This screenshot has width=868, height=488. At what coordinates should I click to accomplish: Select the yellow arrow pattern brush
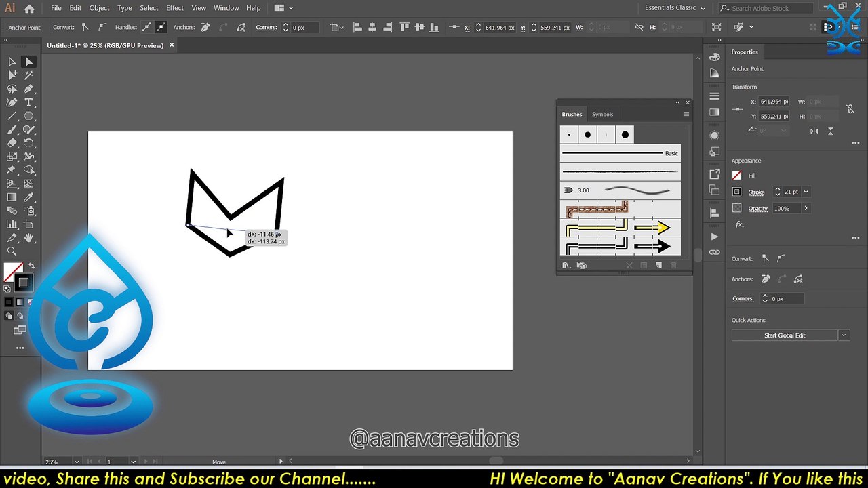coord(620,228)
